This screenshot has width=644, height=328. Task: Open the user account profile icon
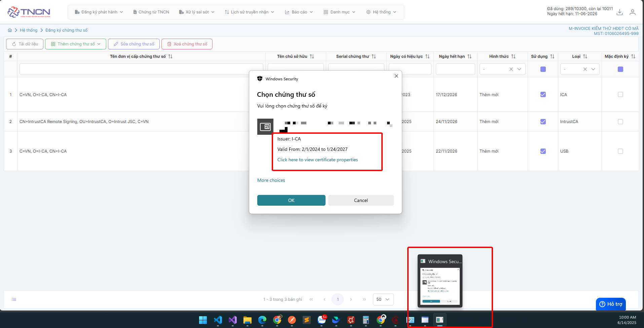(x=633, y=12)
